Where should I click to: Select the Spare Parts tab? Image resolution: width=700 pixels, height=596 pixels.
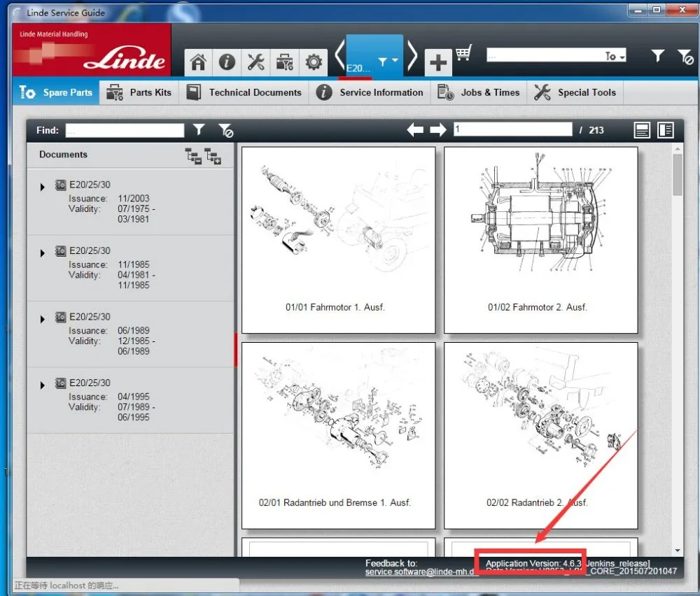pyautogui.click(x=56, y=92)
